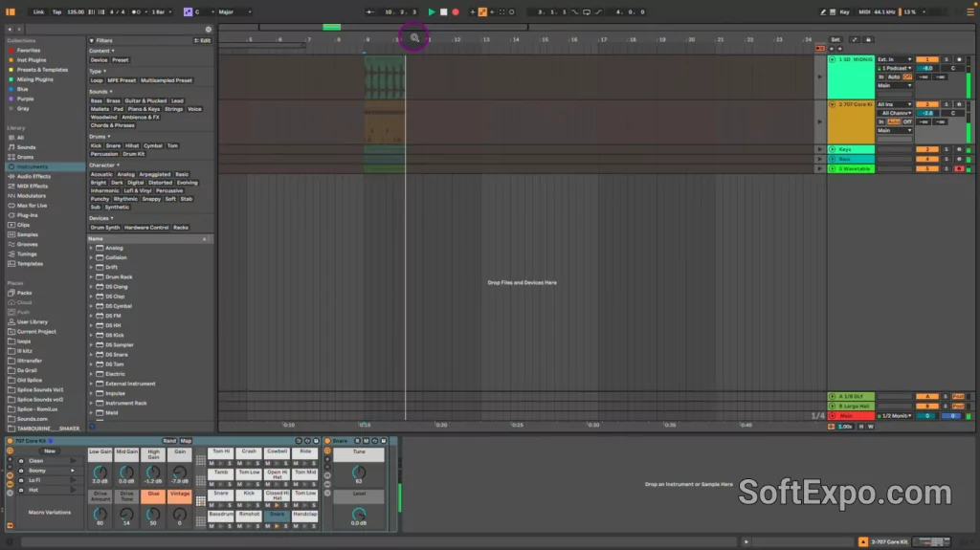
Task: Open the 1 Bar quantization dropdown
Action: (x=161, y=11)
